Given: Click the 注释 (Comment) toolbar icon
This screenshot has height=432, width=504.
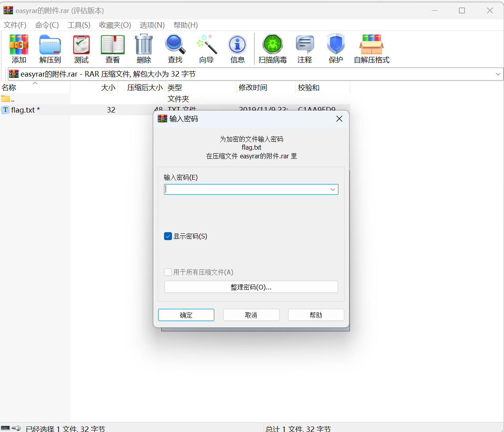Looking at the screenshot, I should (x=305, y=44).
